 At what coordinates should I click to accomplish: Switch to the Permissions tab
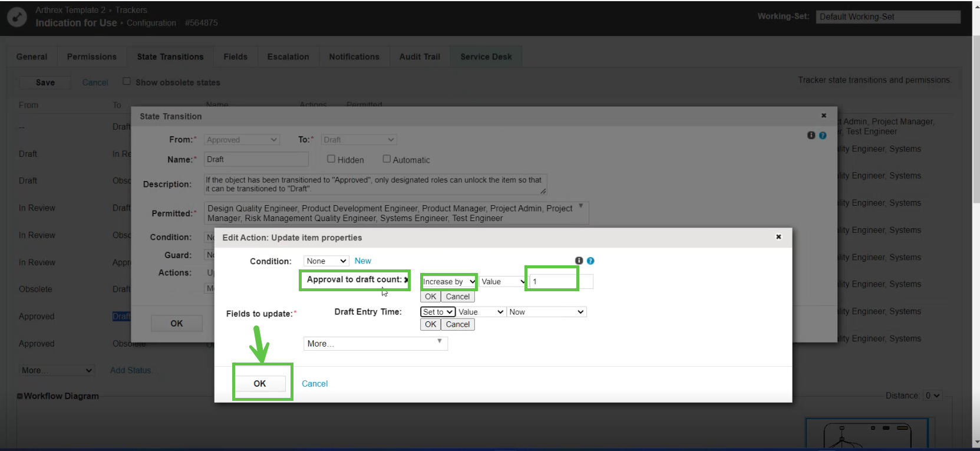[91, 57]
